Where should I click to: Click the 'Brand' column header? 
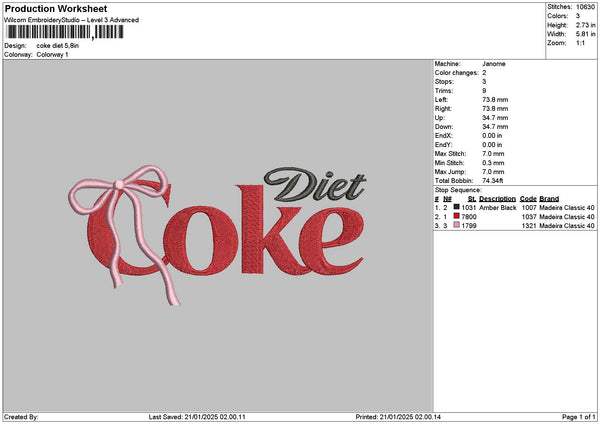(549, 199)
